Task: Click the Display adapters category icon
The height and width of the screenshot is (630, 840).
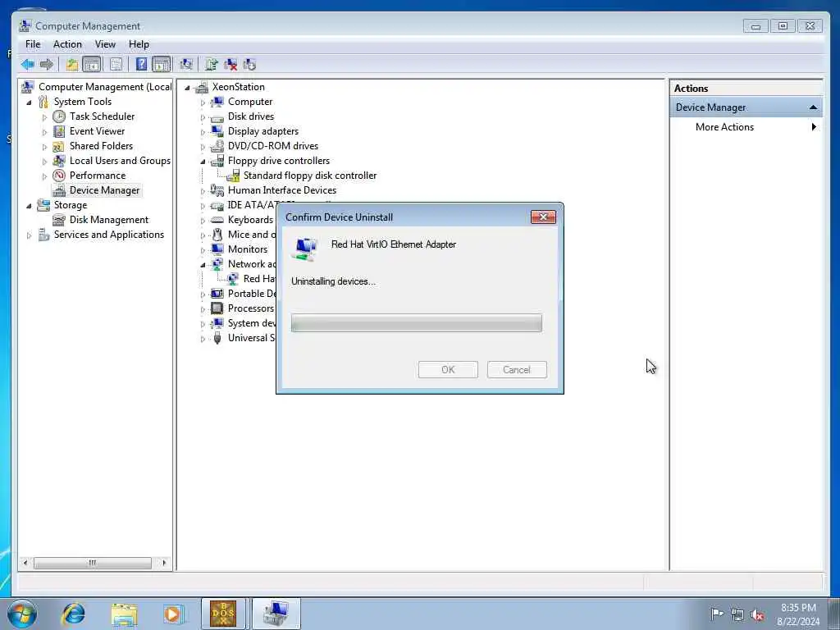Action: pos(217,131)
